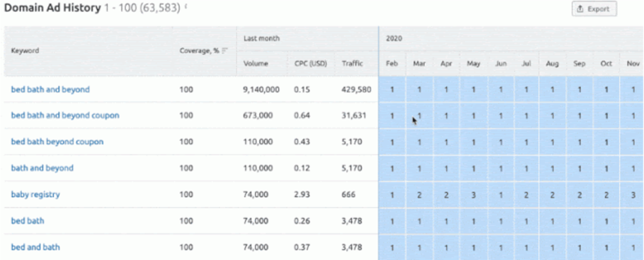Click the Apr month column header
This screenshot has height=260, width=644.
click(x=446, y=64)
